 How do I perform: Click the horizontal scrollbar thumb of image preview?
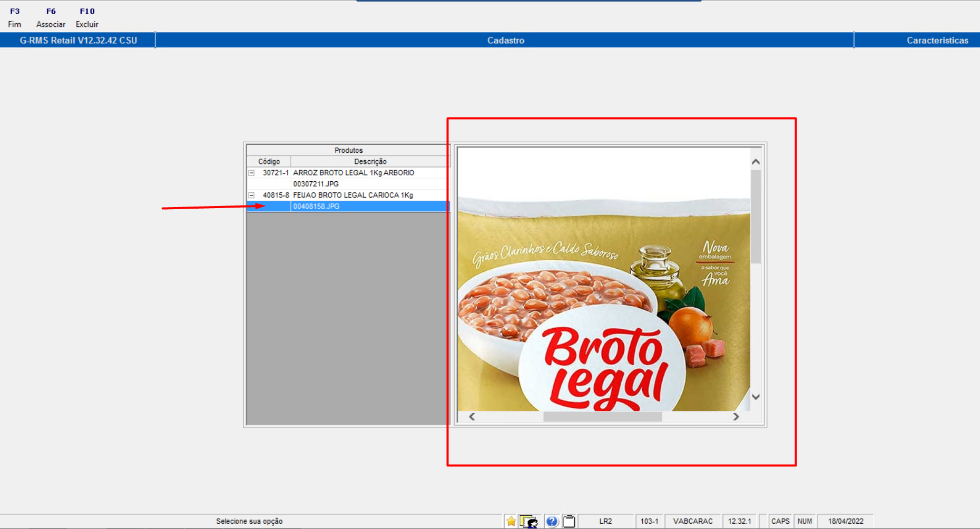[602, 417]
